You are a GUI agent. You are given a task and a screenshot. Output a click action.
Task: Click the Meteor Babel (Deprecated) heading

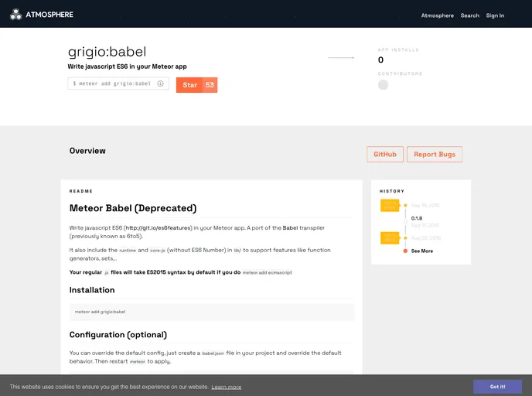(x=133, y=208)
